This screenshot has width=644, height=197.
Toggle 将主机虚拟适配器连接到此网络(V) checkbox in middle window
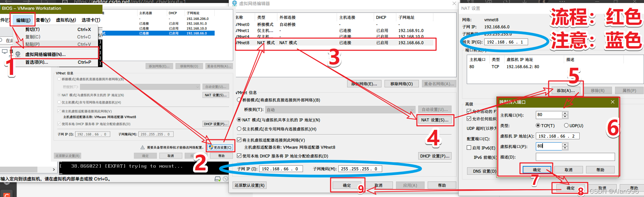click(x=239, y=140)
